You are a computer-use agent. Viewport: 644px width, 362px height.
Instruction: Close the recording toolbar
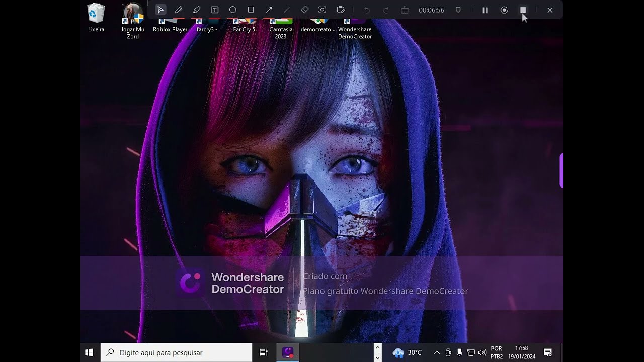(x=550, y=10)
